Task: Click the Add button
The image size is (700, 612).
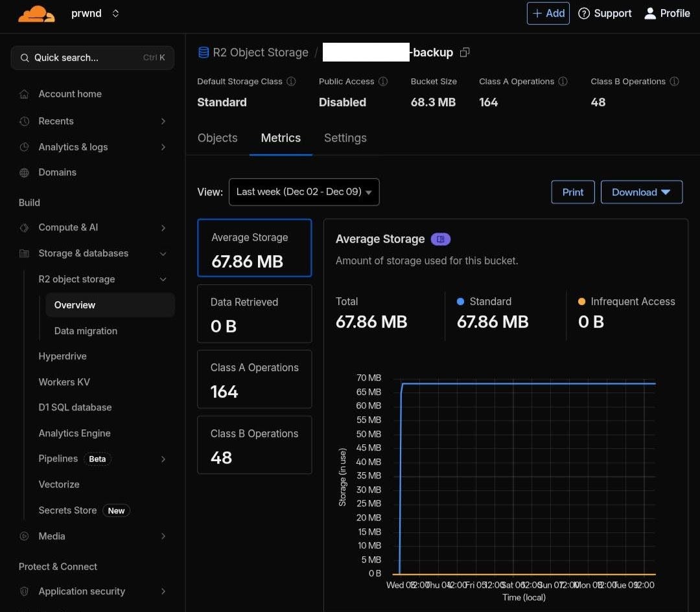Action: click(x=548, y=14)
